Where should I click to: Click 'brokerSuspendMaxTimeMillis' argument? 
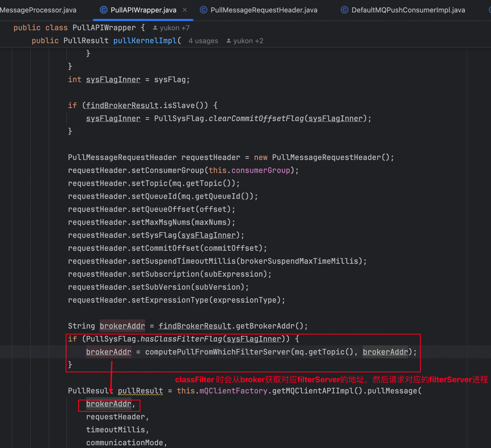299,261
